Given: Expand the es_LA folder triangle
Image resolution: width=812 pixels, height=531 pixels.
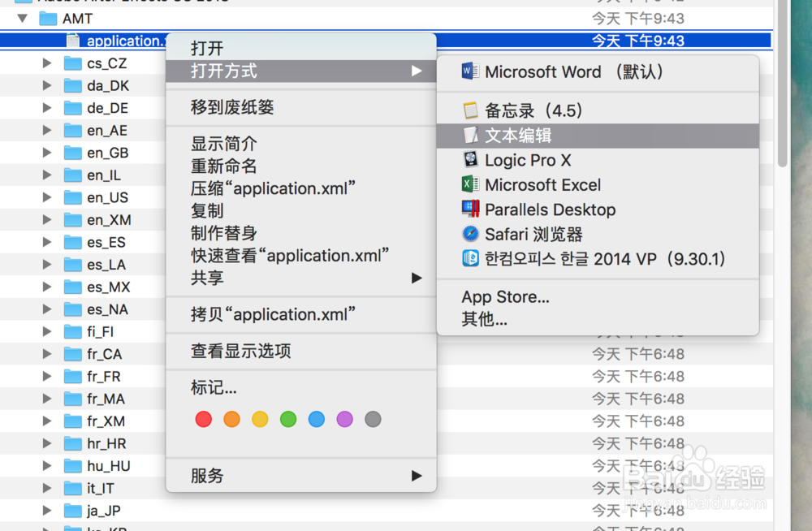Looking at the screenshot, I should tap(47, 264).
